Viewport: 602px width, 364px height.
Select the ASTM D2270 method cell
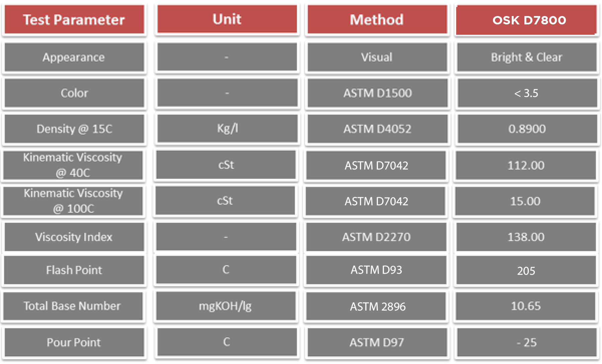pyautogui.click(x=376, y=237)
